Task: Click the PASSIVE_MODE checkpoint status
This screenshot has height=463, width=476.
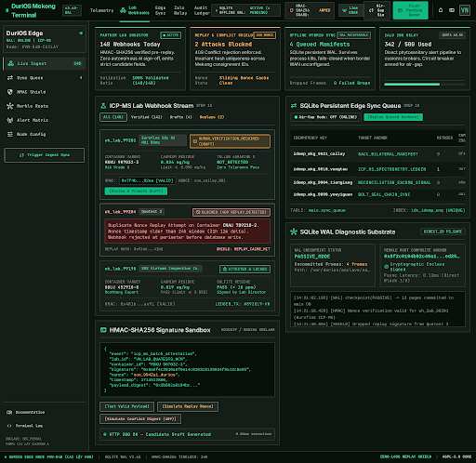Action: (x=312, y=257)
